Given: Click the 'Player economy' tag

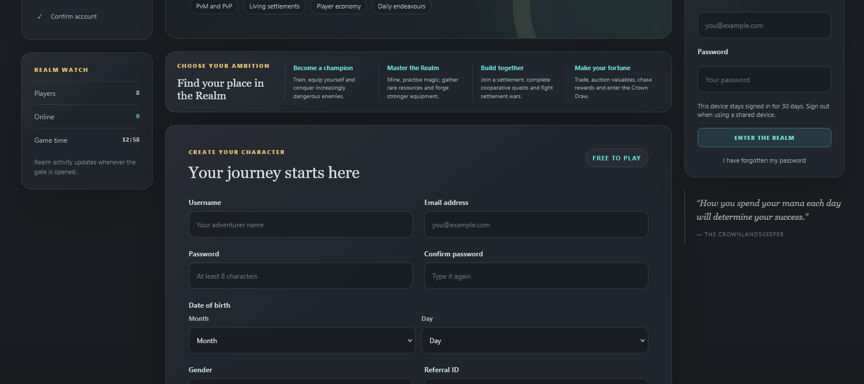Looking at the screenshot, I should (338, 7).
